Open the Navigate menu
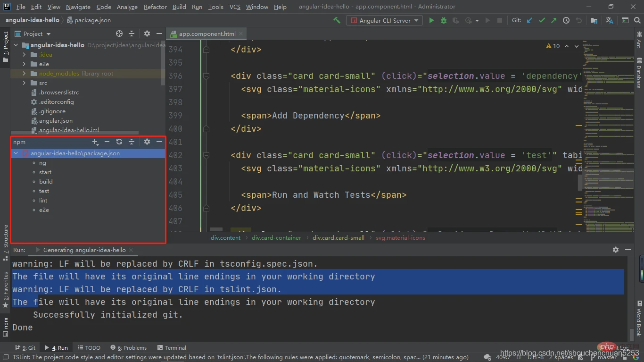 coord(78,7)
